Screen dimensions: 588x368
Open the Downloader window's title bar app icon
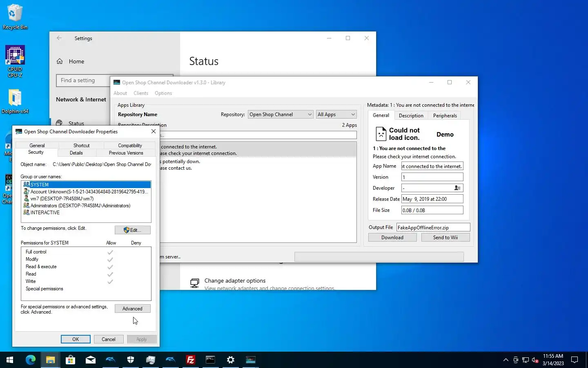click(x=117, y=82)
